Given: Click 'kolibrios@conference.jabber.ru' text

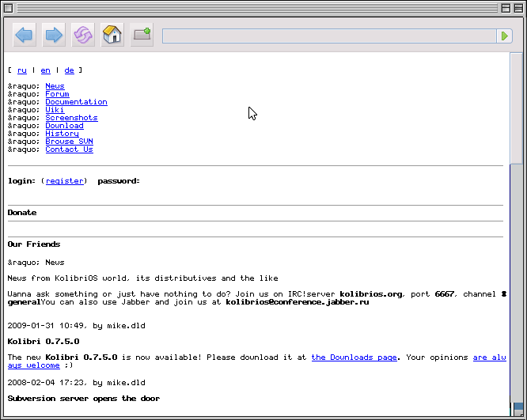Looking at the screenshot, I should [x=297, y=301].
